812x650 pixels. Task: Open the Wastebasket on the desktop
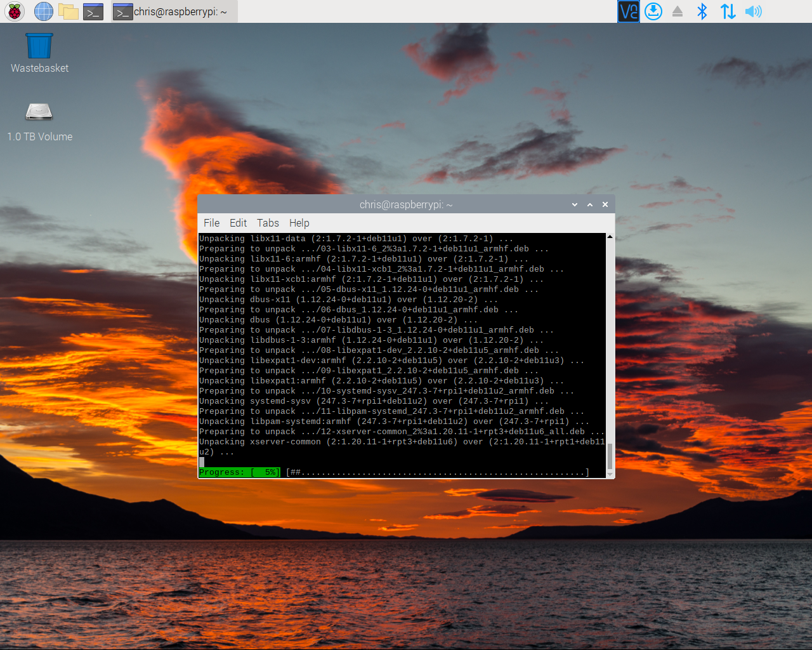pos(39,44)
